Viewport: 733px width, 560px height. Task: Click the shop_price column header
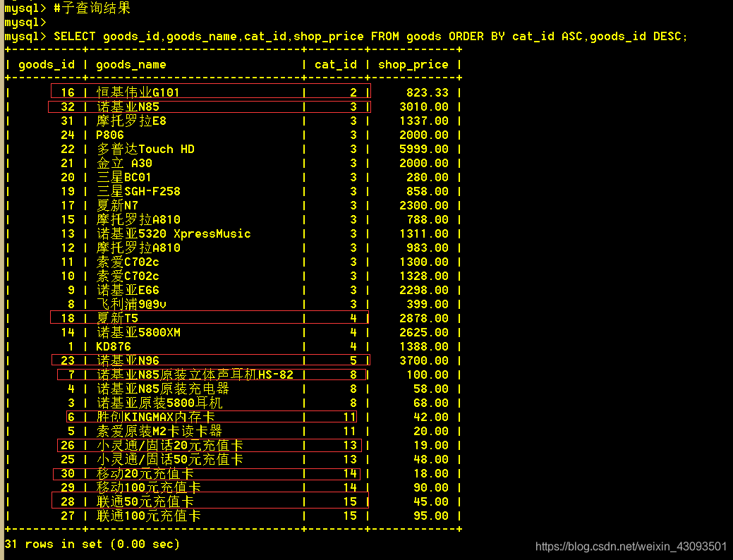pos(413,64)
